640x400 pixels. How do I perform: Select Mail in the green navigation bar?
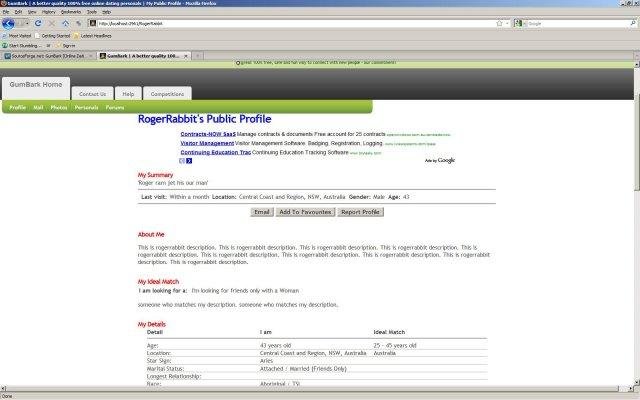(x=38, y=107)
